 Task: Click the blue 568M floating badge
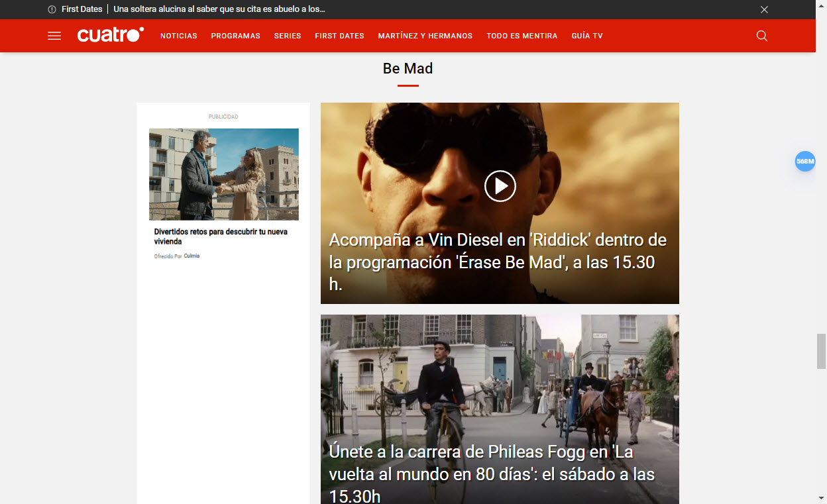[804, 162]
